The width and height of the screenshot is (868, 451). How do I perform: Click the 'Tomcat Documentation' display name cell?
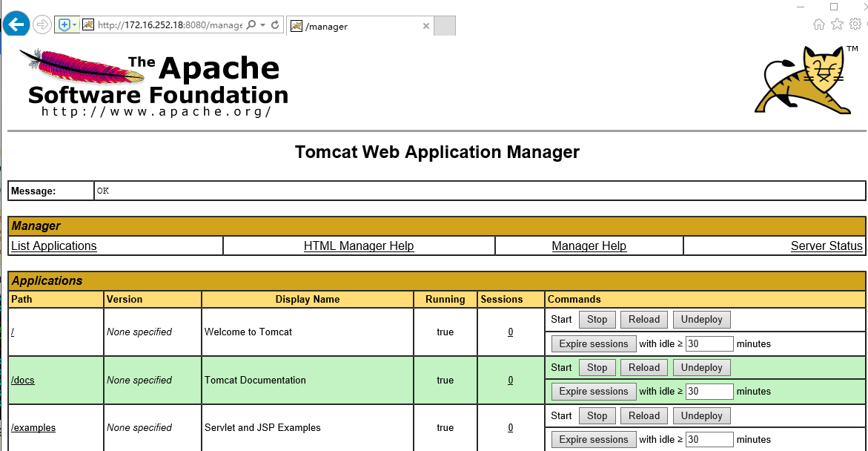[x=308, y=380]
